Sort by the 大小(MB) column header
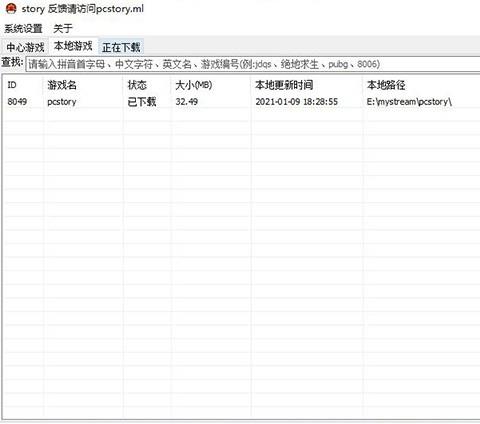 (194, 85)
